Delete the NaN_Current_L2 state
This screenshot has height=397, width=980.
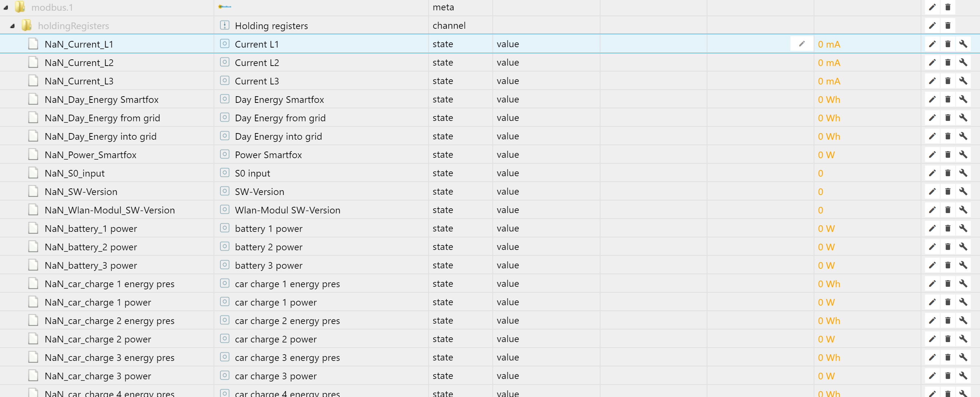[x=948, y=62]
